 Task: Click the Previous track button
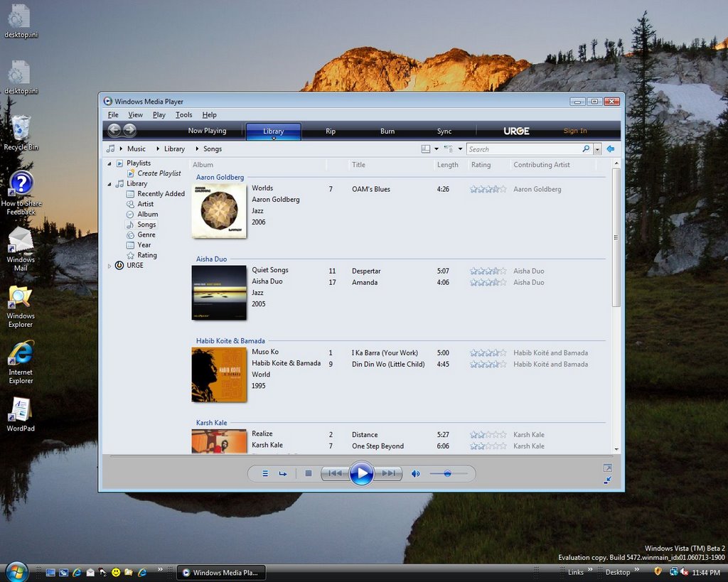(335, 473)
